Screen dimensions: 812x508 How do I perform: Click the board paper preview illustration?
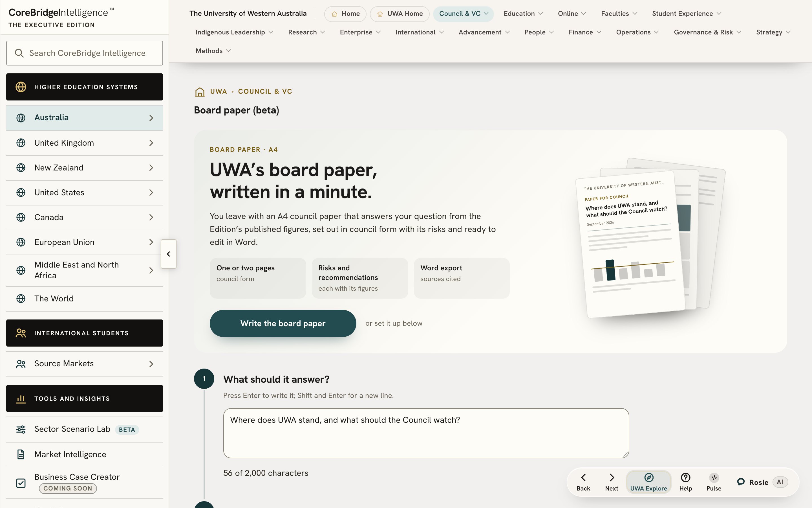click(650, 238)
